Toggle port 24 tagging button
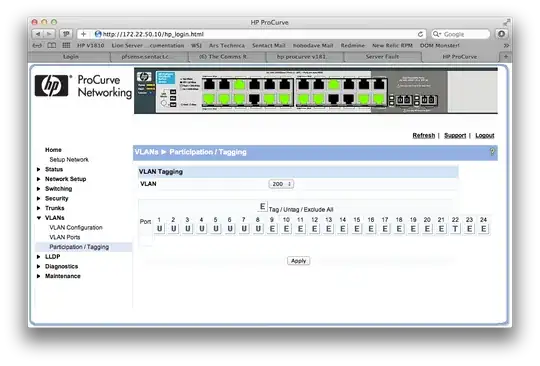The width and height of the screenshot is (540, 366). pos(484,229)
